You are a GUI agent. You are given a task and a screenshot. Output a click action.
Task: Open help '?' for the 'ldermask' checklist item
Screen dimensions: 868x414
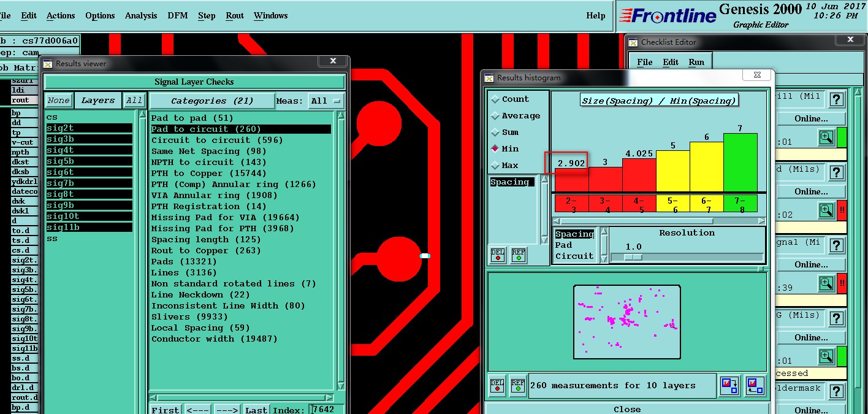[x=836, y=391]
